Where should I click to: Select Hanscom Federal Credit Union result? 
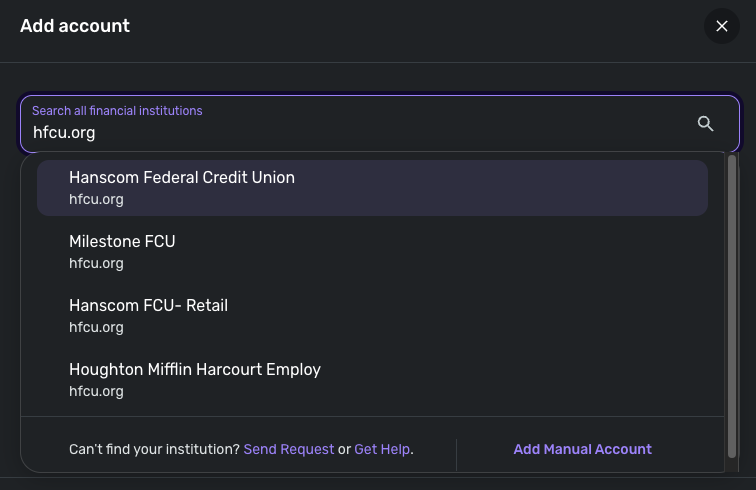click(x=372, y=187)
